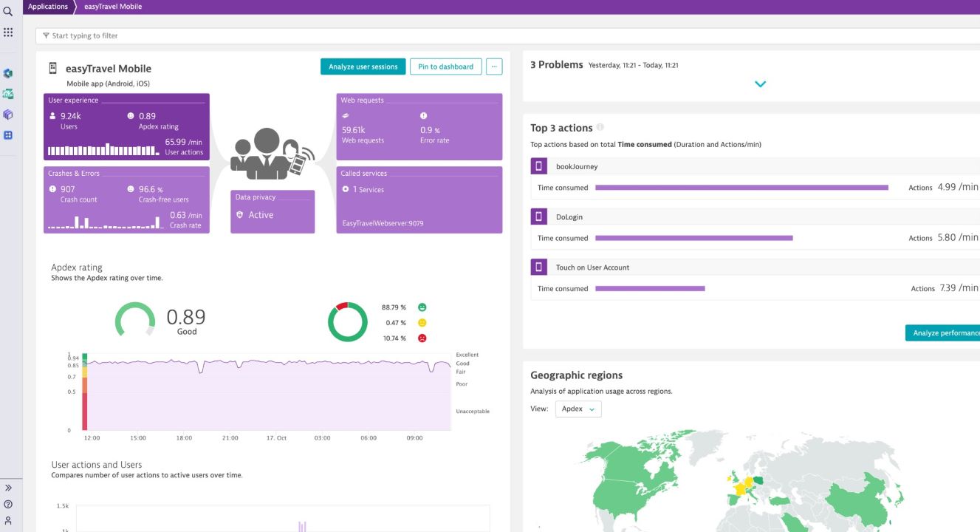Open the Apdex view dropdown under Geographic regions
Viewport: 980px width, 532px height.
coord(579,408)
